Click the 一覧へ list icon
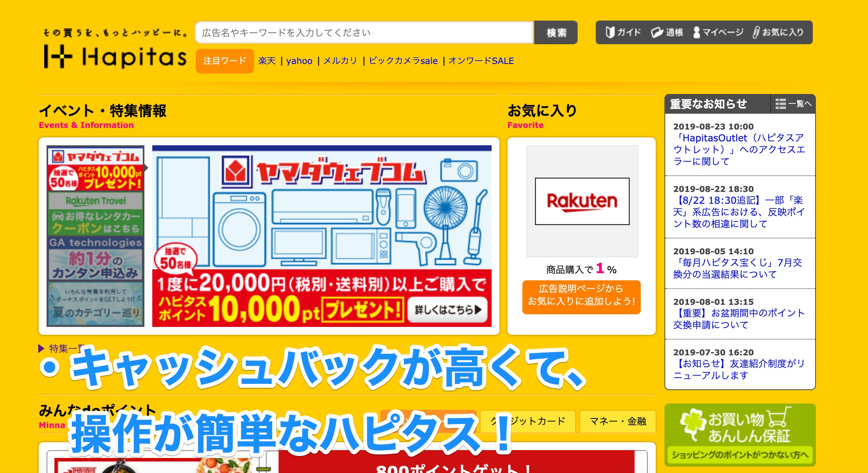This screenshot has width=868, height=473. click(793, 104)
